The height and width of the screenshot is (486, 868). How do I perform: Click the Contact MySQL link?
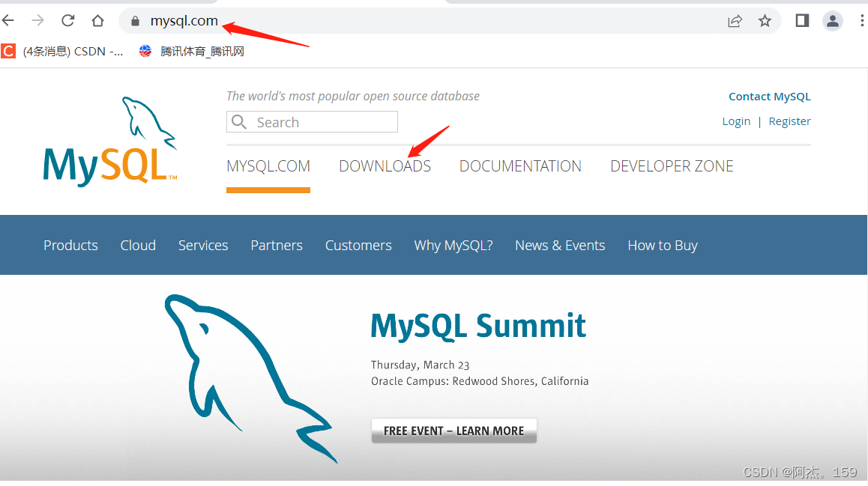click(770, 97)
